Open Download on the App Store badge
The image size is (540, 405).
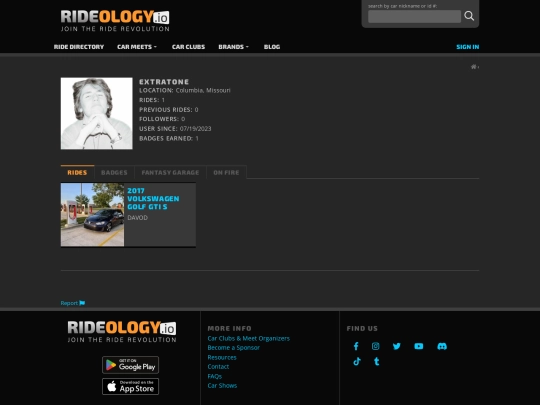click(x=131, y=386)
